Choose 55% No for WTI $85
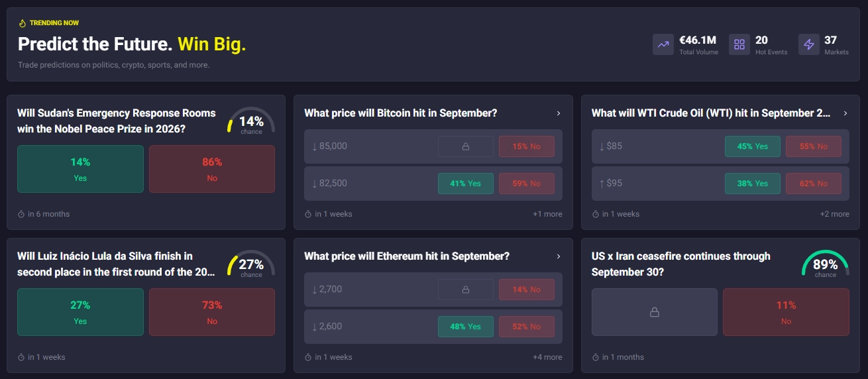This screenshot has width=868, height=379. coord(814,146)
